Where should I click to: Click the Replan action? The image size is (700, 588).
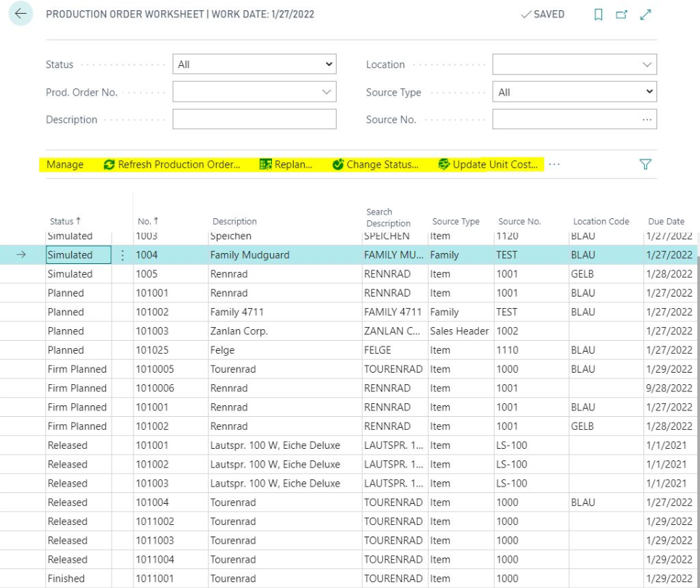pos(286,165)
